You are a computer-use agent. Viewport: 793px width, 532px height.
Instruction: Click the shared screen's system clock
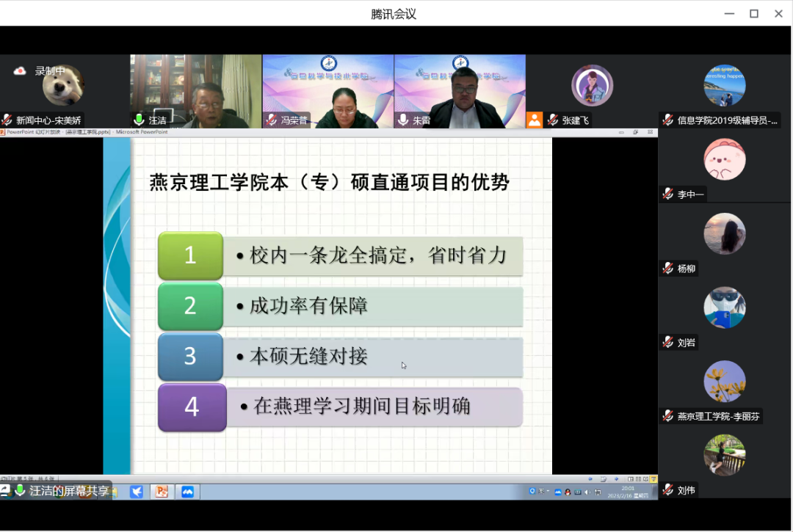click(628, 491)
